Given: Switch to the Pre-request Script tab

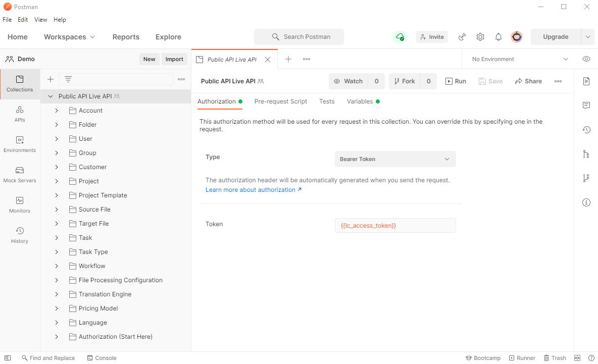Looking at the screenshot, I should (280, 101).
